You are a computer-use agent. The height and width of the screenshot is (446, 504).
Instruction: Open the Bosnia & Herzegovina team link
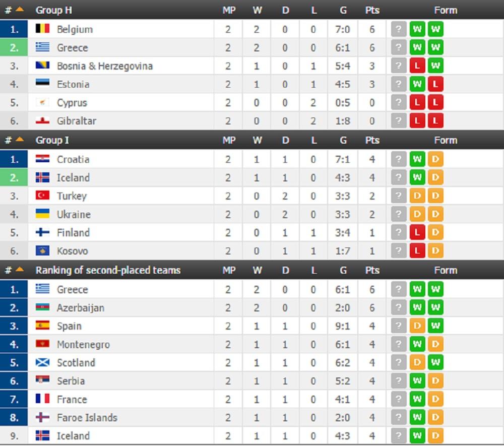104,66
